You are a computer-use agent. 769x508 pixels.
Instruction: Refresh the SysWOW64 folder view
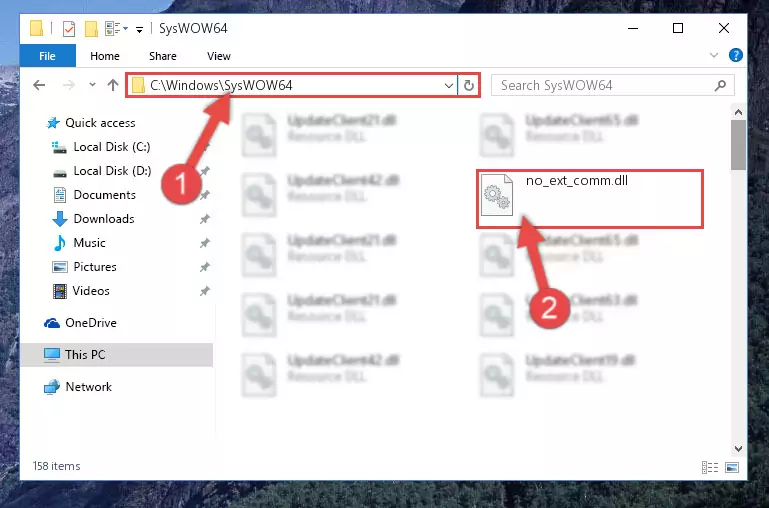click(469, 86)
